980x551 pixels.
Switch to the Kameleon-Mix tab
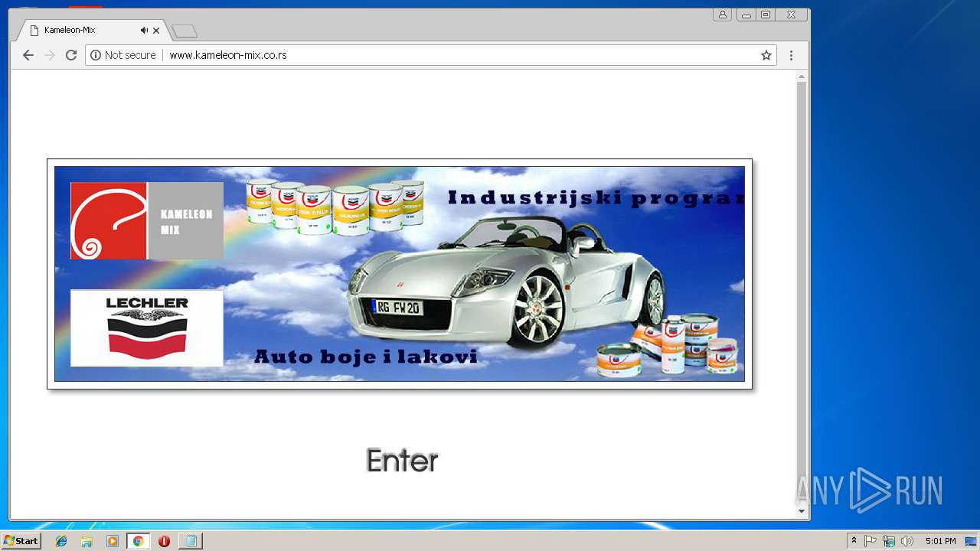pyautogui.click(x=92, y=31)
